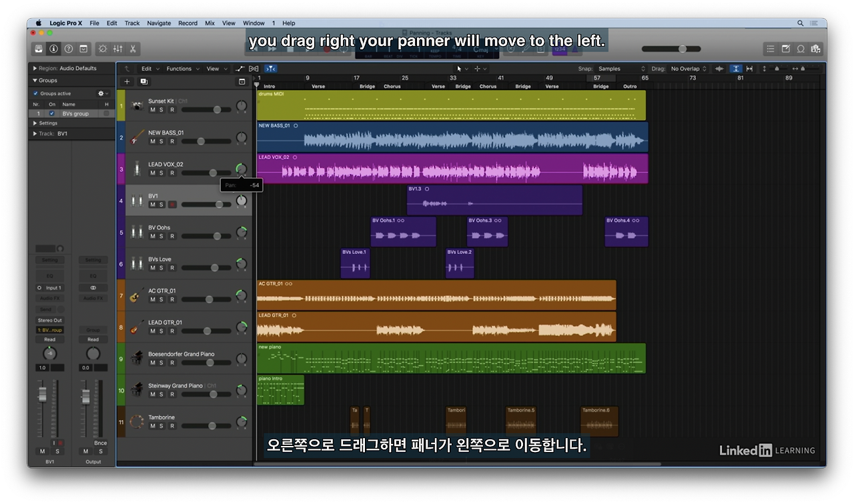This screenshot has width=854, height=504.
Task: Mute the Sunset Kit track
Action: 152,109
